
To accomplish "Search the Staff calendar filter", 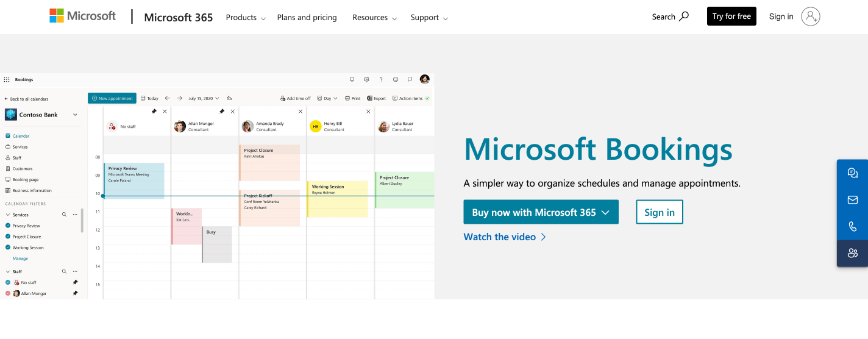I will [64, 271].
